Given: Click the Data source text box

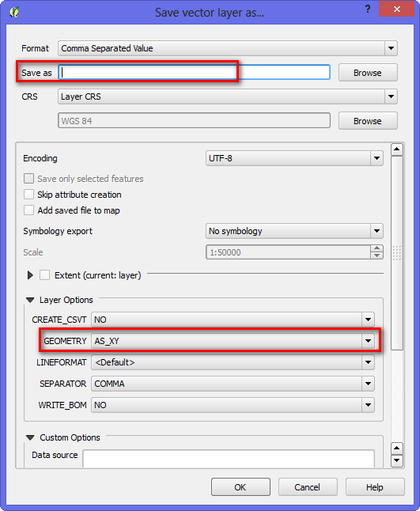Looking at the screenshot, I should pos(229,459).
